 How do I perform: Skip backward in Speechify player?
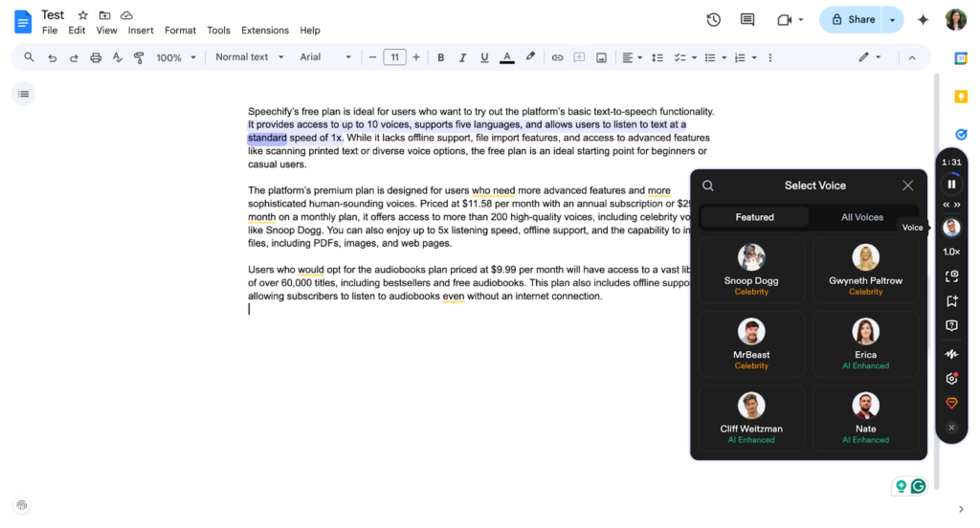point(946,205)
